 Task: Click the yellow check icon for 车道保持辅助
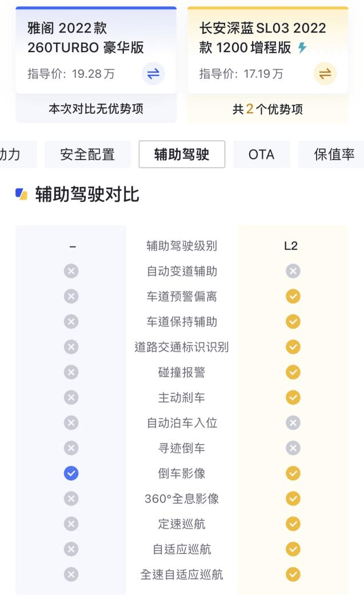click(x=293, y=321)
